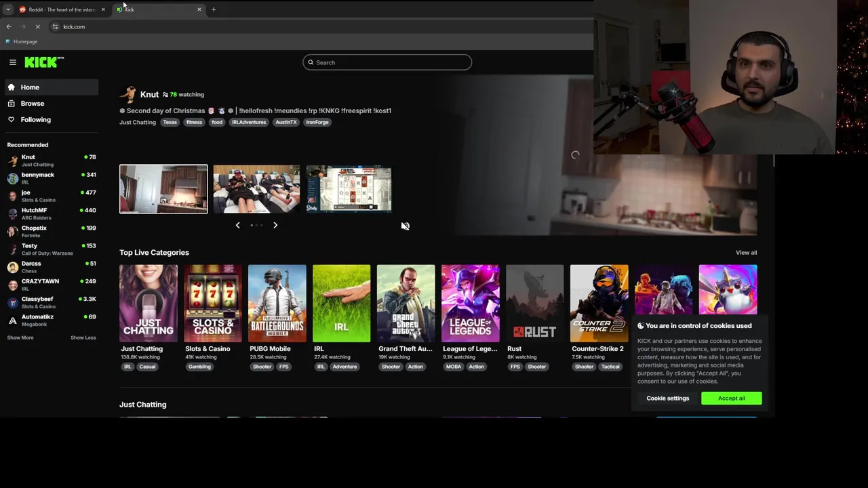Open Darcss's avatar in recommended list

coord(13,267)
